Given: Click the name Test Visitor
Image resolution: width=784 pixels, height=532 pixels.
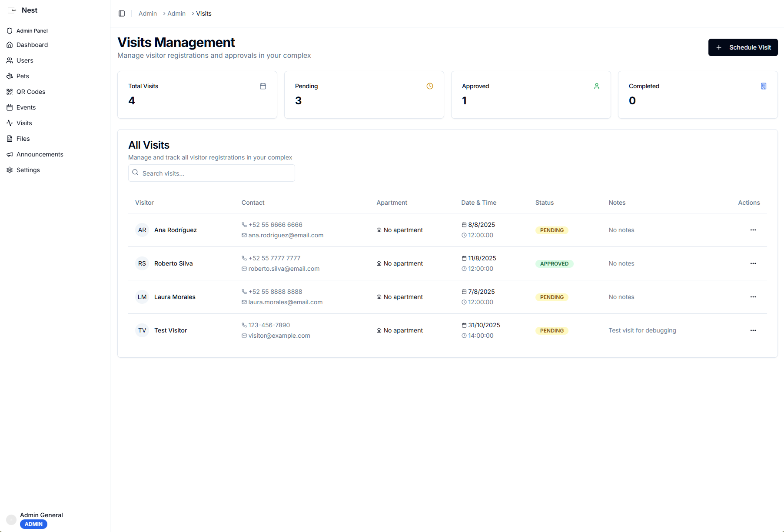Looking at the screenshot, I should click(170, 330).
